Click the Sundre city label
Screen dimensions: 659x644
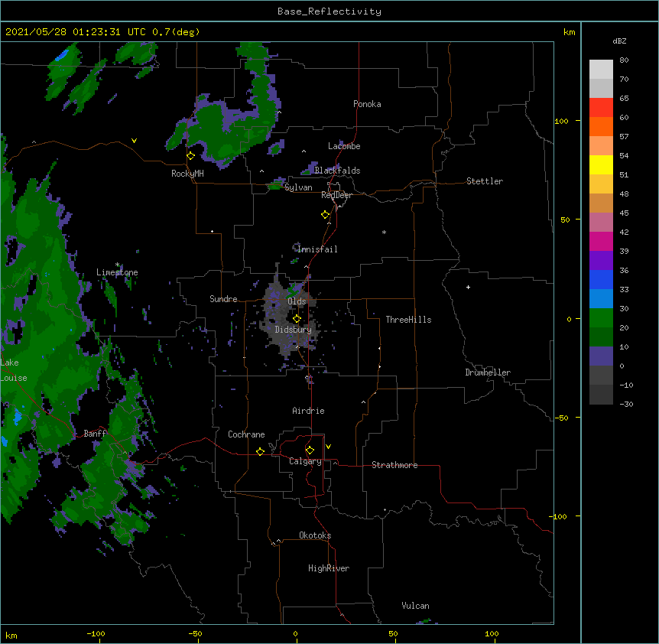point(223,299)
